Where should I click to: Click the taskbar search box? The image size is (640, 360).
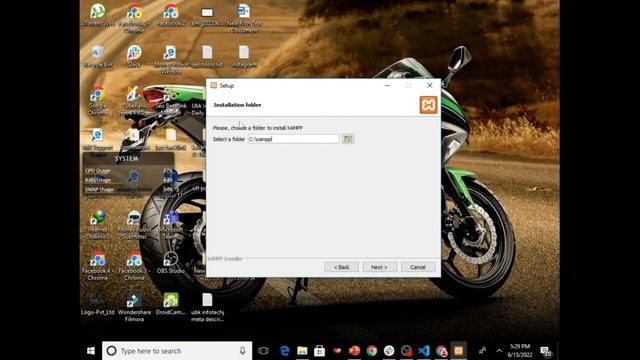coord(177,351)
